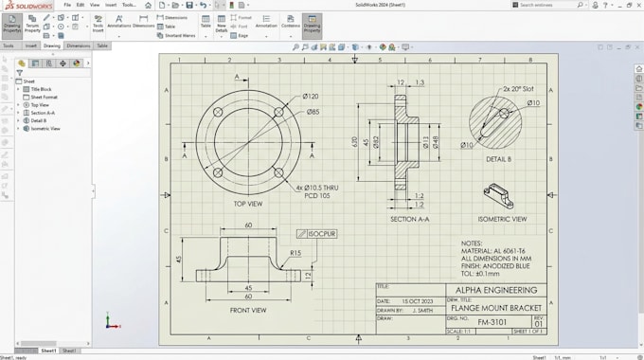Click the Apply Scene icon in view toolbar

point(392,47)
